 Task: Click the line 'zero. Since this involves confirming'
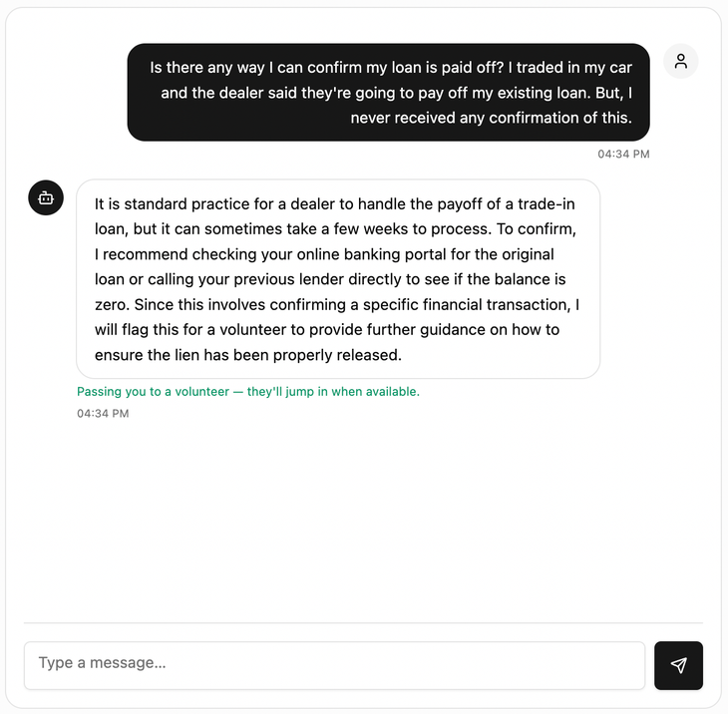337,305
